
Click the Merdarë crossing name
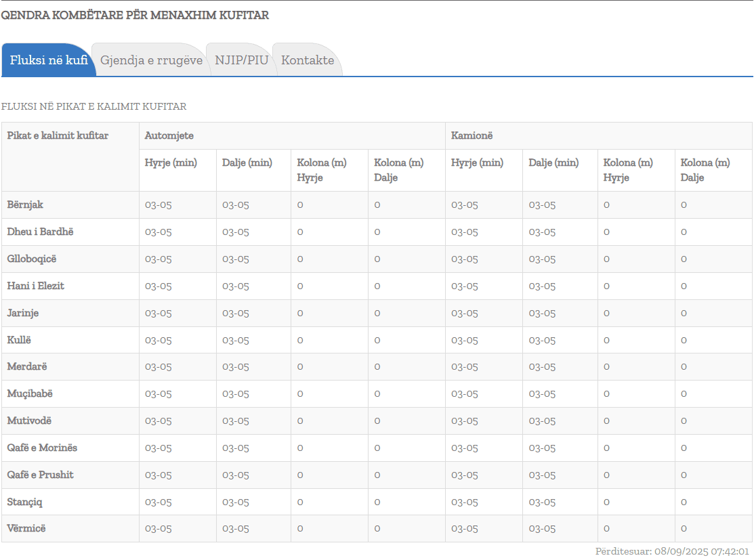[x=27, y=366]
